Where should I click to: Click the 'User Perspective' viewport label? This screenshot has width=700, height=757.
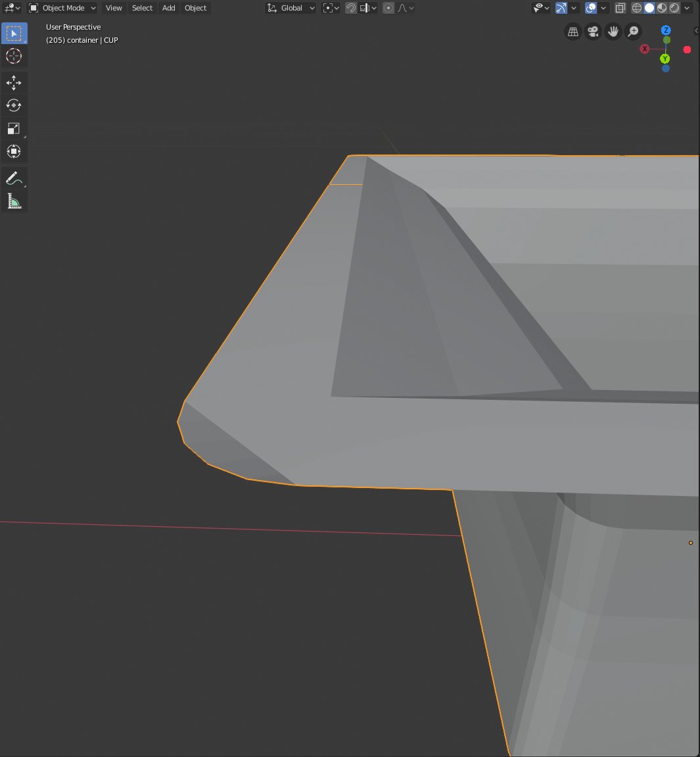click(x=74, y=27)
